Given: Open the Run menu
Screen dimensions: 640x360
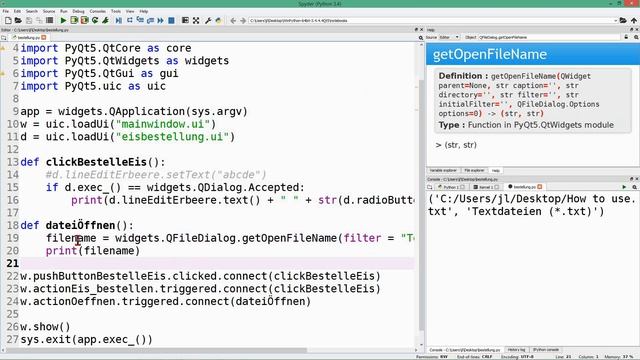Looking at the screenshot, I should point(64,11).
